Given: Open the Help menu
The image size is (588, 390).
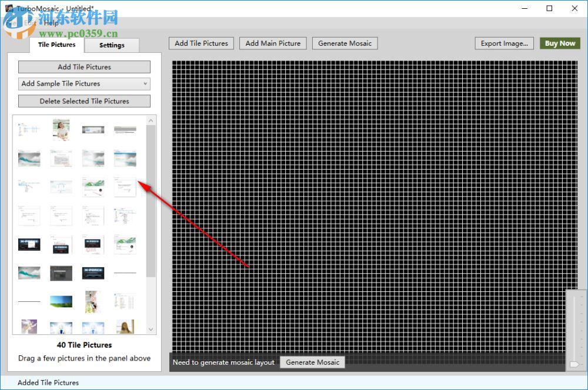Looking at the screenshot, I should click(x=51, y=23).
